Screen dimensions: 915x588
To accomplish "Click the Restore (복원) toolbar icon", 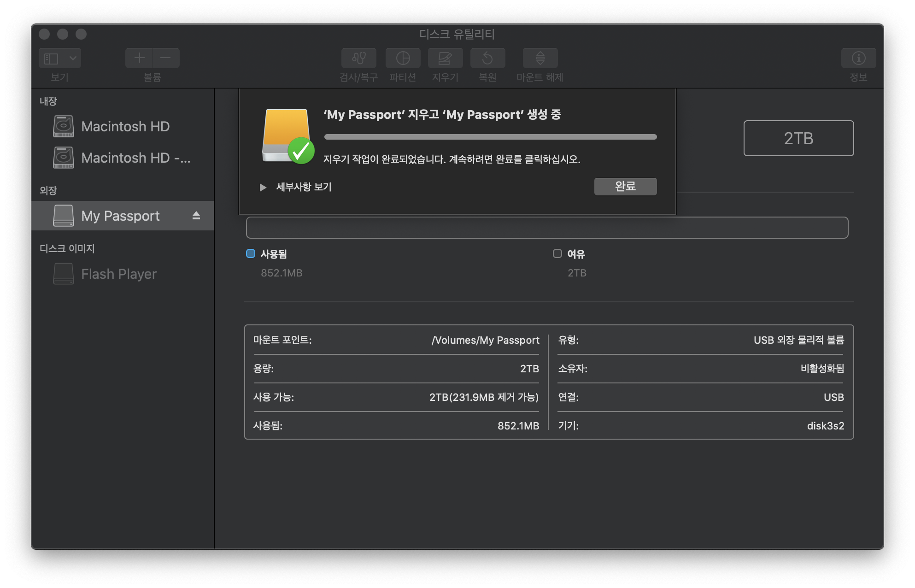I will click(x=487, y=58).
